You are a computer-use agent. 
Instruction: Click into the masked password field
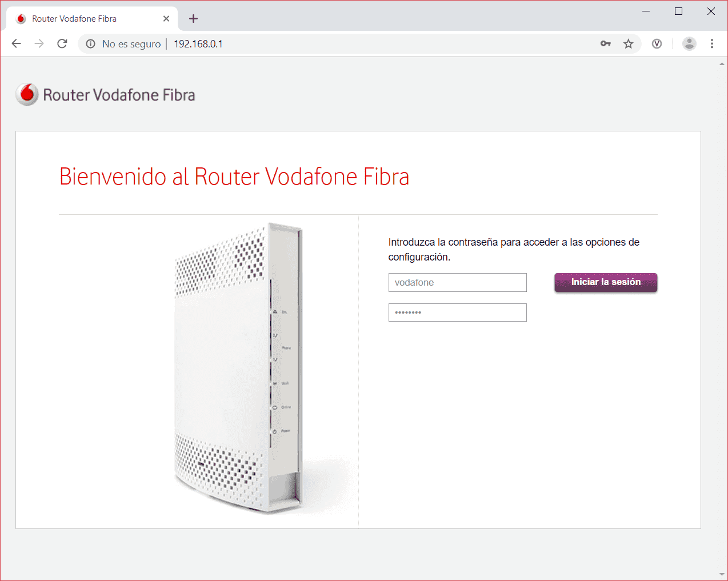(457, 312)
